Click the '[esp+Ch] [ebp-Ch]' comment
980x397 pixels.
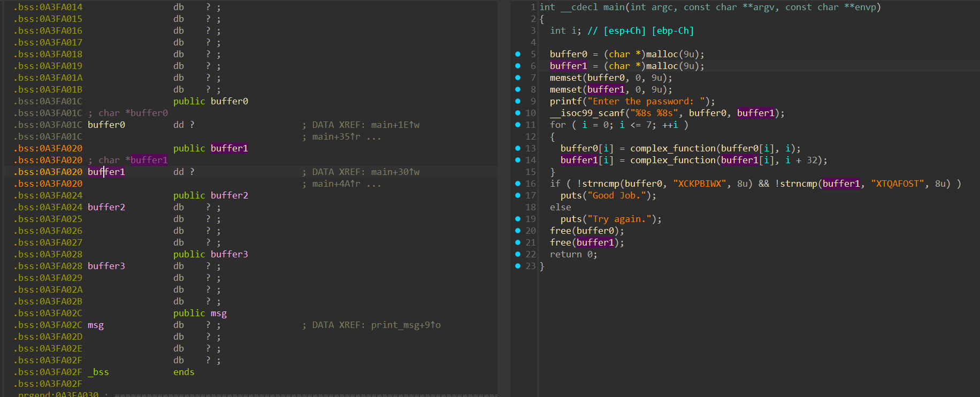[x=641, y=30]
